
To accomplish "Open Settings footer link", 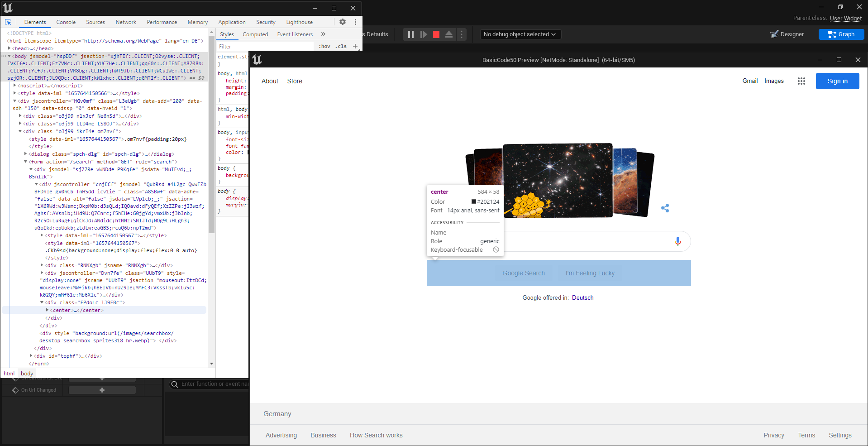I will coord(840,435).
